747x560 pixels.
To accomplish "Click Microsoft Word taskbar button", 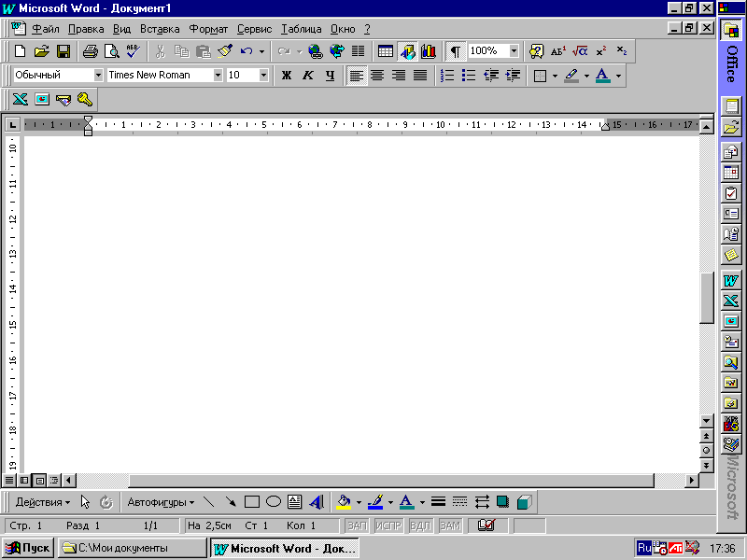I will [x=285, y=548].
